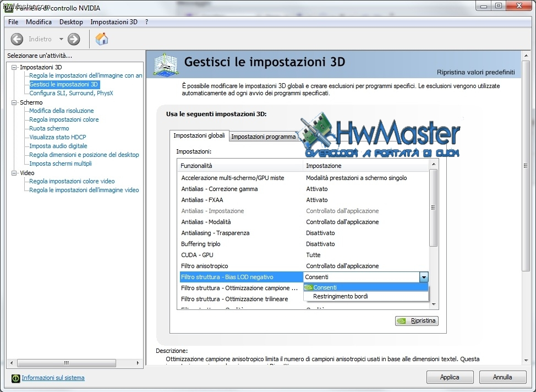Select the Accelerazione multi-schermo/GPU miste row
The height and width of the screenshot is (392, 536).
click(304, 178)
